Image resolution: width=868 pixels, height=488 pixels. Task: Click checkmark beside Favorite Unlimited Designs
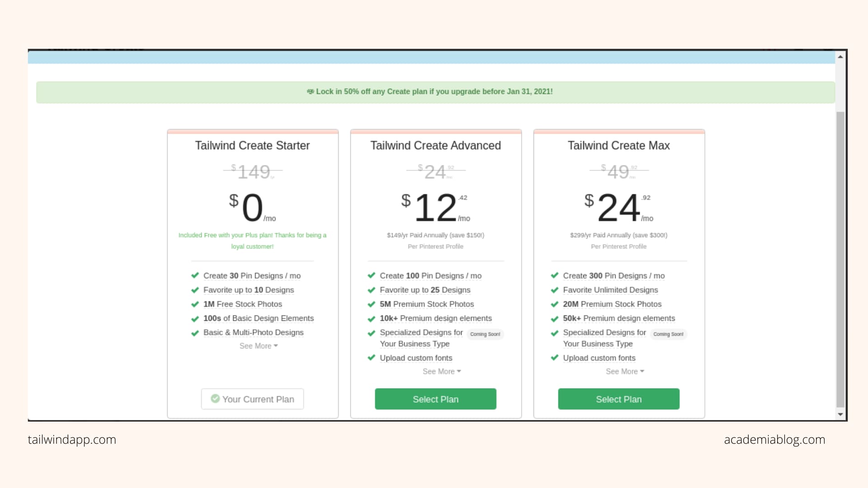click(555, 290)
